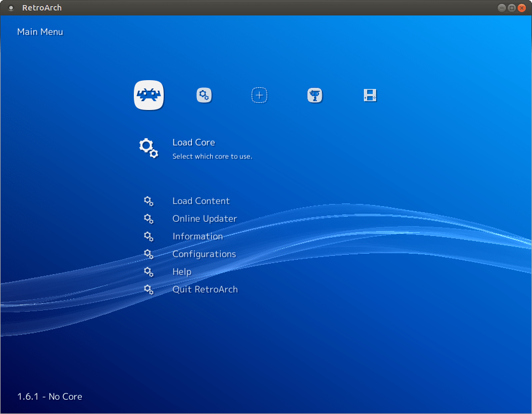This screenshot has width=532, height=414.
Task: Click the Main Menu header label
Action: click(40, 32)
